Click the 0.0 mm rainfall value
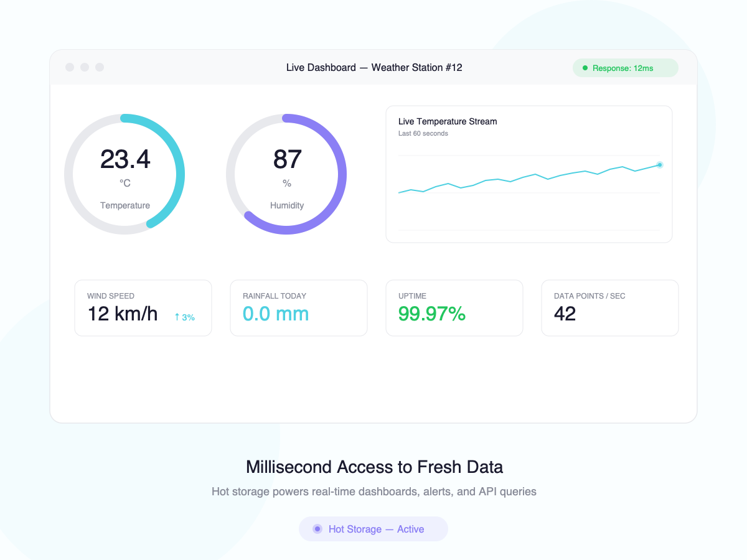 coord(276,314)
